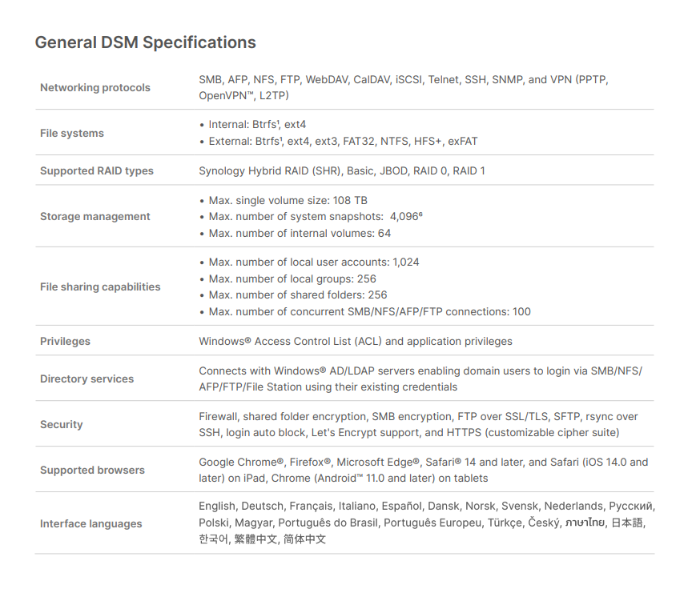Click the Synology Hybrid RAID (SHR) text
The image size is (700, 597).
[271, 171]
